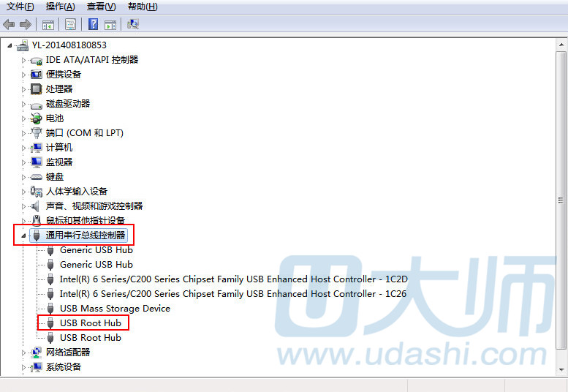Screen dimensions: 568x392
Task: Select the 系统设备 label
Action: click(x=64, y=367)
